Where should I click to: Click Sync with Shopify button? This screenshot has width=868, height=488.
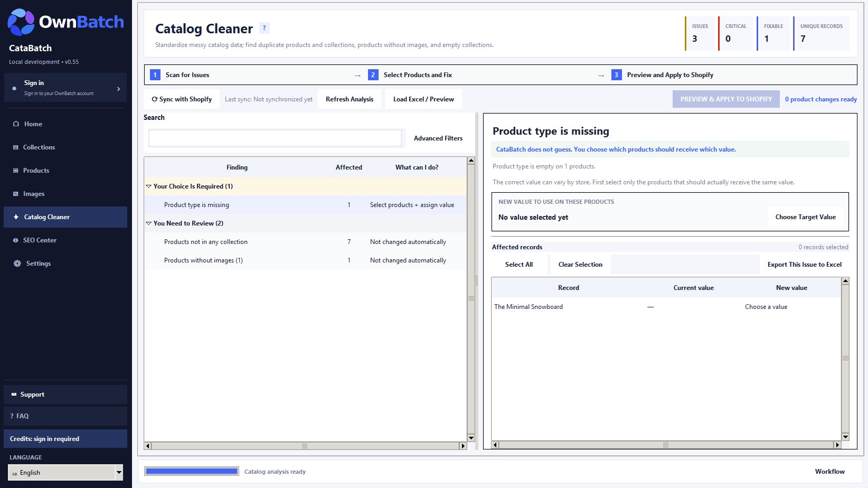click(x=182, y=99)
